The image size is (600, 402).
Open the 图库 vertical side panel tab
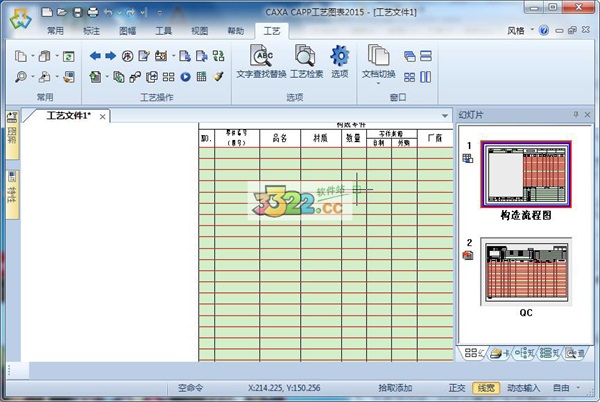(x=12, y=134)
